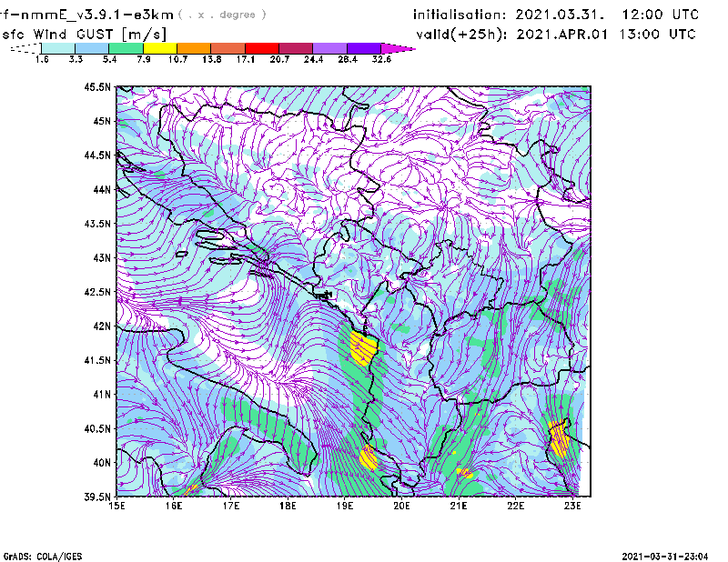Click the 43.5N latitude axis label
728x562 pixels.
coord(98,224)
